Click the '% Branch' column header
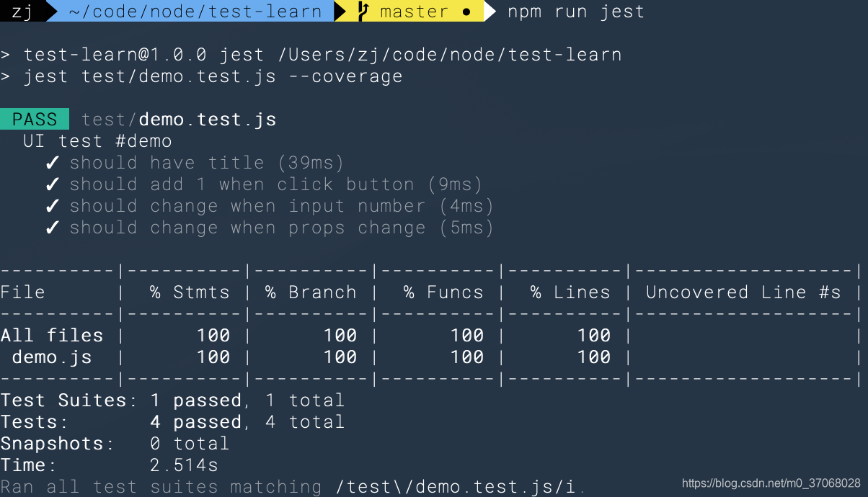This screenshot has width=868, height=497. pyautogui.click(x=311, y=292)
